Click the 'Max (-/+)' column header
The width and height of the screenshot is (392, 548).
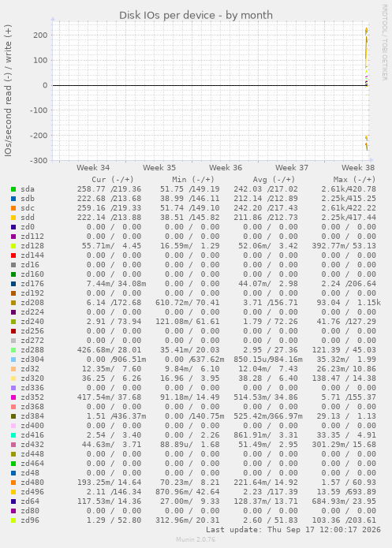coord(354,179)
